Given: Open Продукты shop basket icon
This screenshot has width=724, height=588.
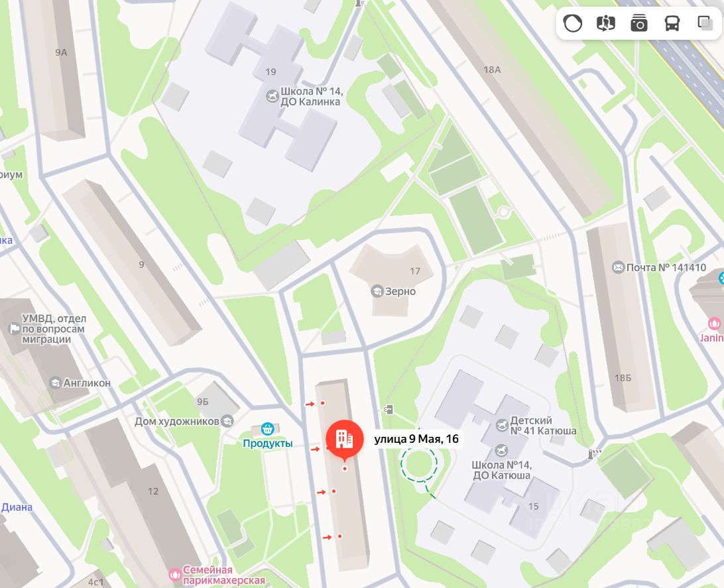Looking at the screenshot, I should (267, 429).
